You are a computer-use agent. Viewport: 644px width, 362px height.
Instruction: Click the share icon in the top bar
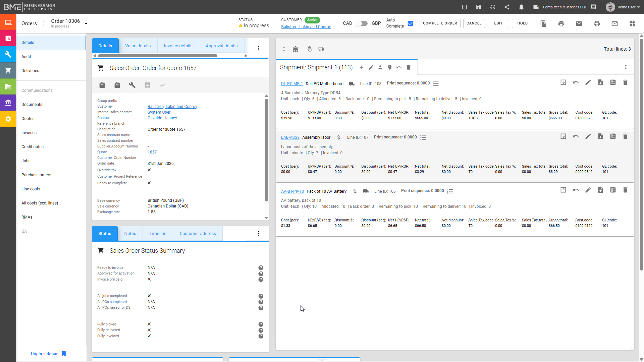[x=507, y=7]
